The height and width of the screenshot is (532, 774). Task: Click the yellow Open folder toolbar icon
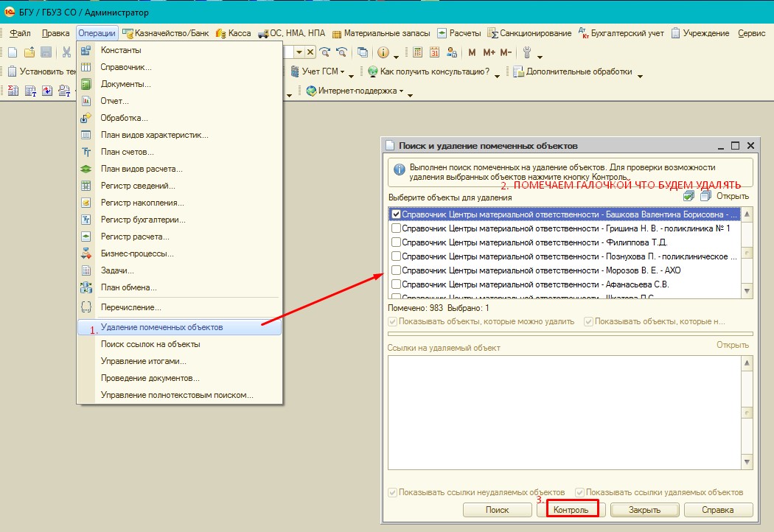coord(29,52)
